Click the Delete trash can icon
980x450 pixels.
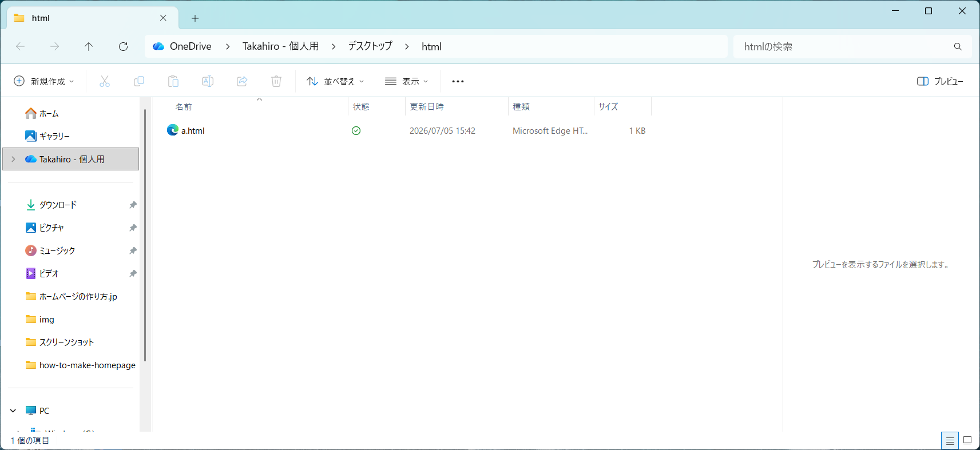pyautogui.click(x=276, y=81)
